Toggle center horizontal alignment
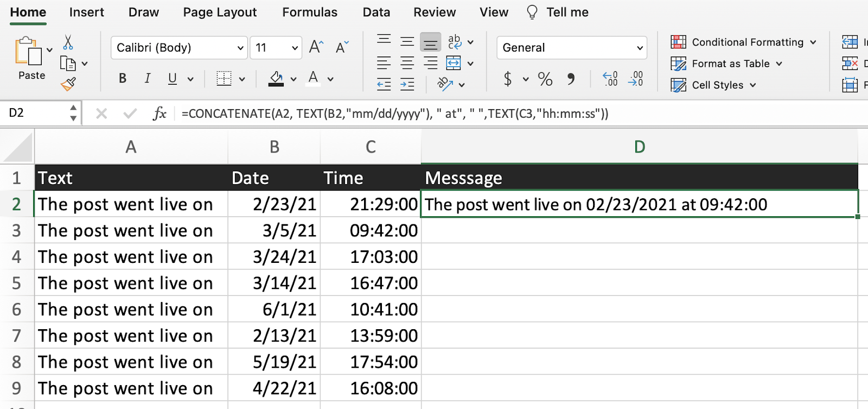The image size is (868, 409). tap(407, 64)
